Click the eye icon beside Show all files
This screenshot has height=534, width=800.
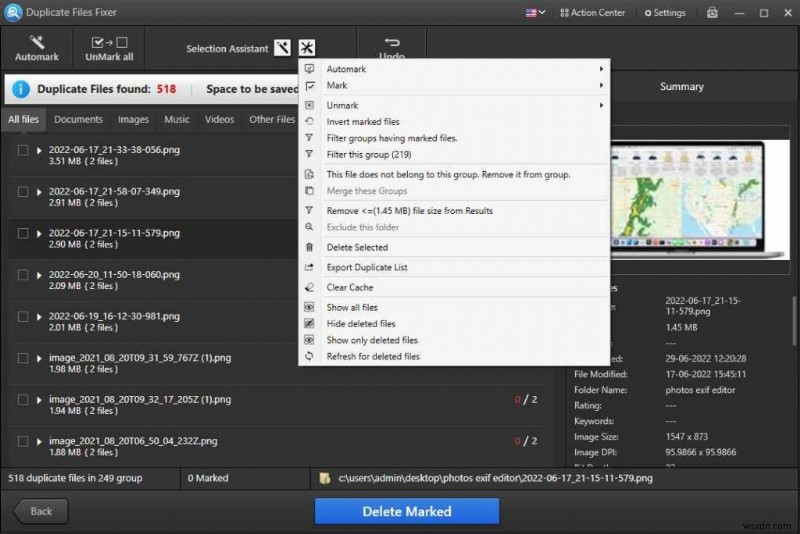click(309, 307)
